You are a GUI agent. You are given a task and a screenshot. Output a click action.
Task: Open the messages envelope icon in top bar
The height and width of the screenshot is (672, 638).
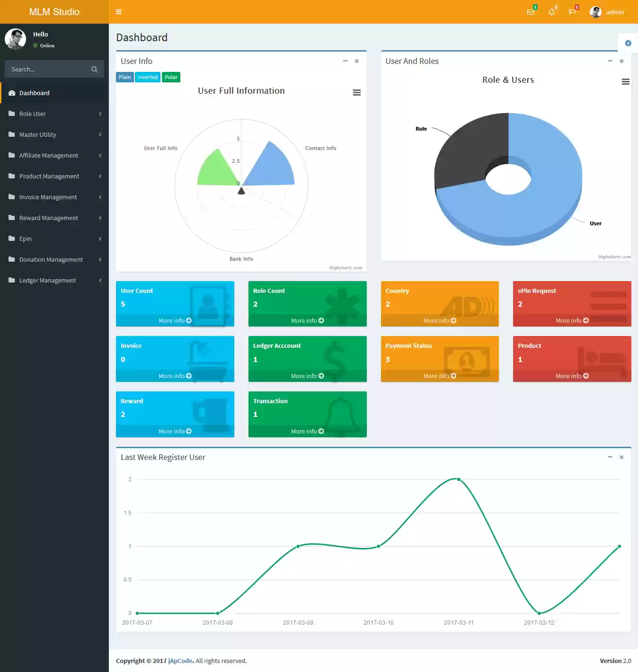[x=530, y=12]
